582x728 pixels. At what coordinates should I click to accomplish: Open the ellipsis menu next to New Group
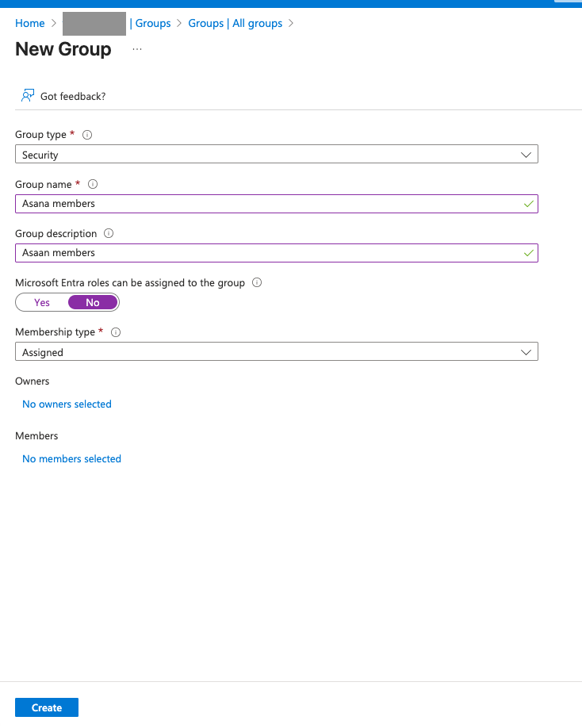(x=137, y=49)
